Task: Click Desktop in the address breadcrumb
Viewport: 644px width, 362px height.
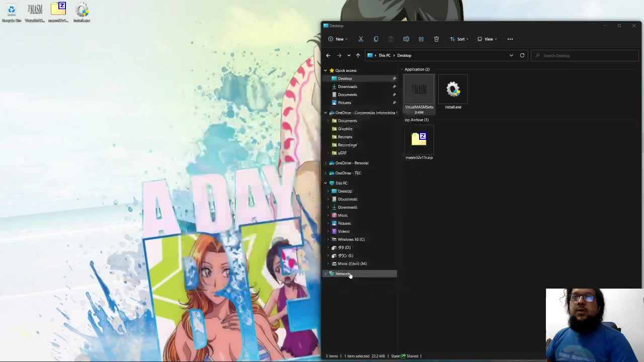Action: [x=404, y=55]
